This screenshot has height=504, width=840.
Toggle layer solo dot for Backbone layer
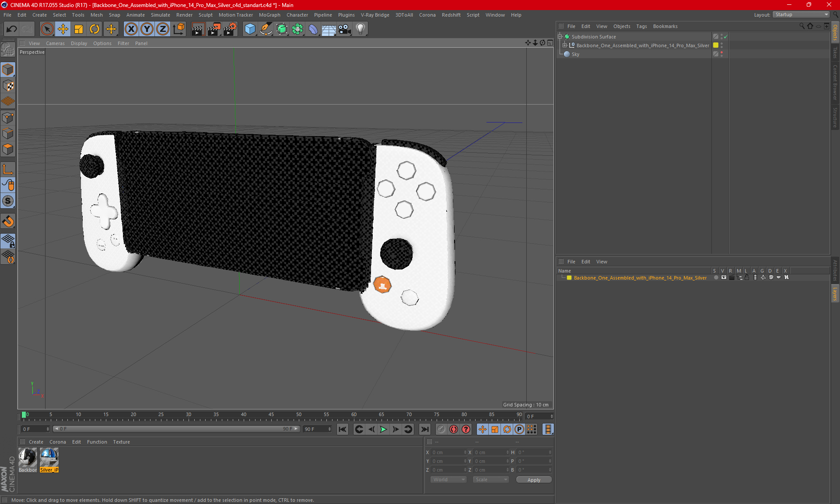pyautogui.click(x=716, y=278)
